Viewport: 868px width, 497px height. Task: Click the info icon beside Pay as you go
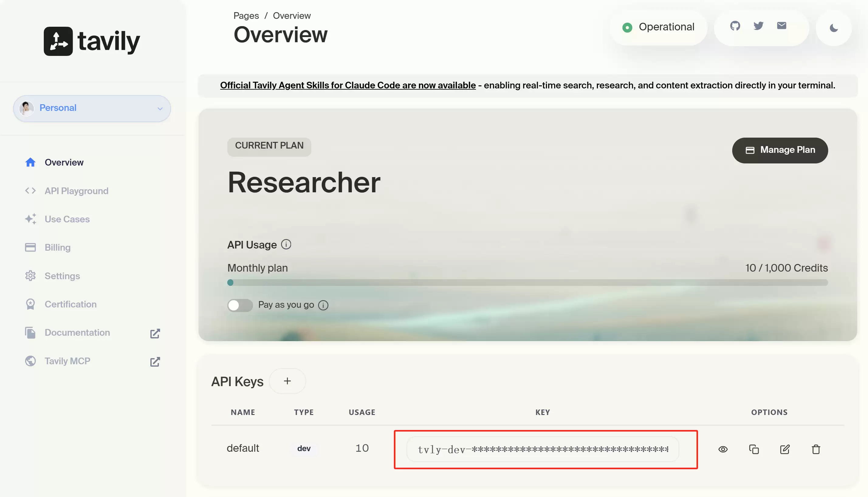[x=323, y=305]
